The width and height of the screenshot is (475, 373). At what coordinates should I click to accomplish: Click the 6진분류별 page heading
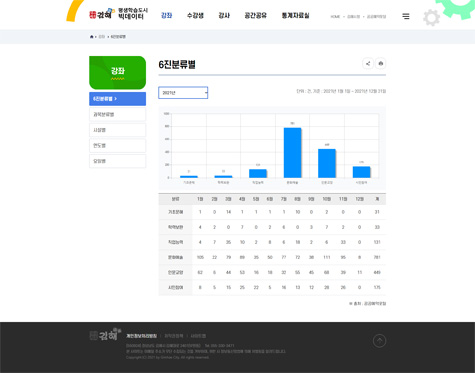177,64
